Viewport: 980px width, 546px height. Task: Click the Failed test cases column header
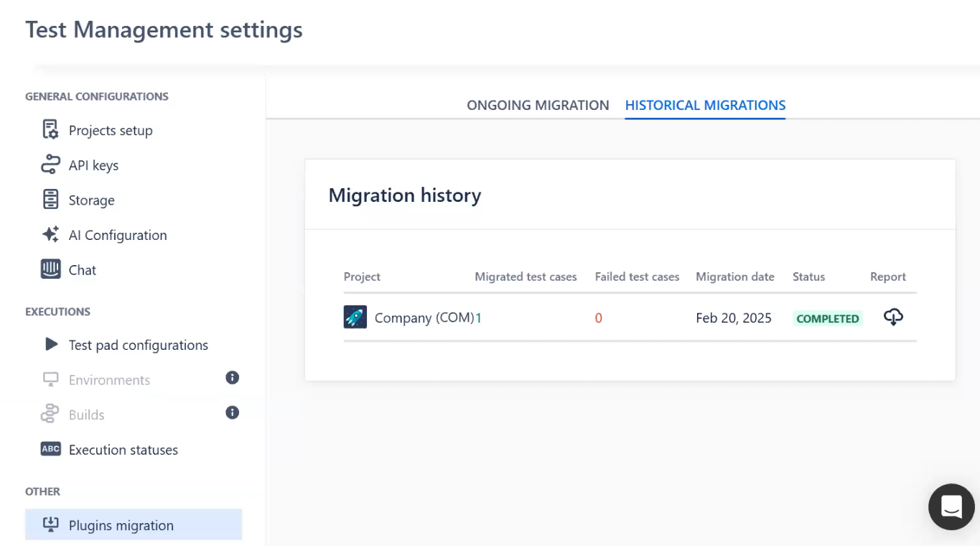[x=637, y=277]
